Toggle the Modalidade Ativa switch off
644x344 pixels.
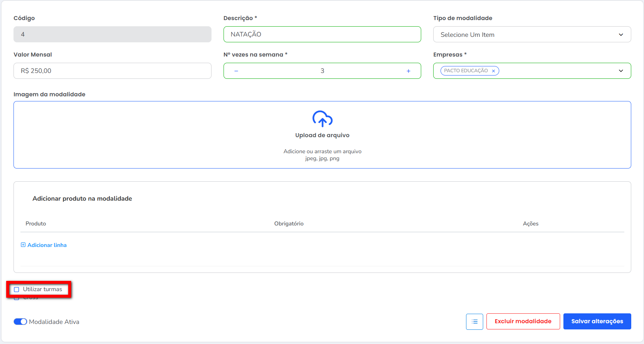(20, 322)
